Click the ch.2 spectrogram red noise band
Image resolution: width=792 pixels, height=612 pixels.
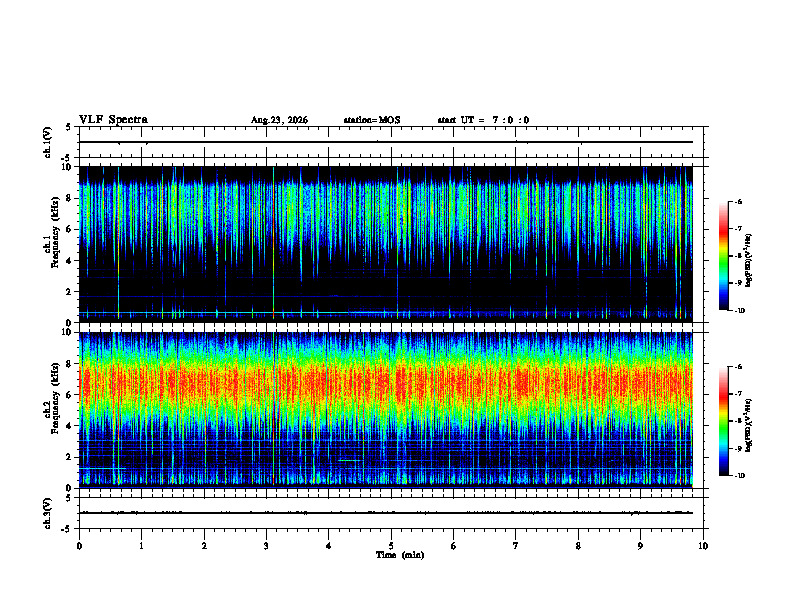[386, 384]
